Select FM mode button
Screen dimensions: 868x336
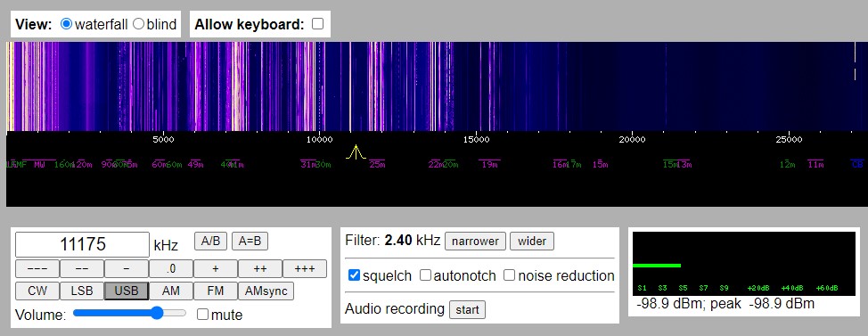(x=216, y=291)
